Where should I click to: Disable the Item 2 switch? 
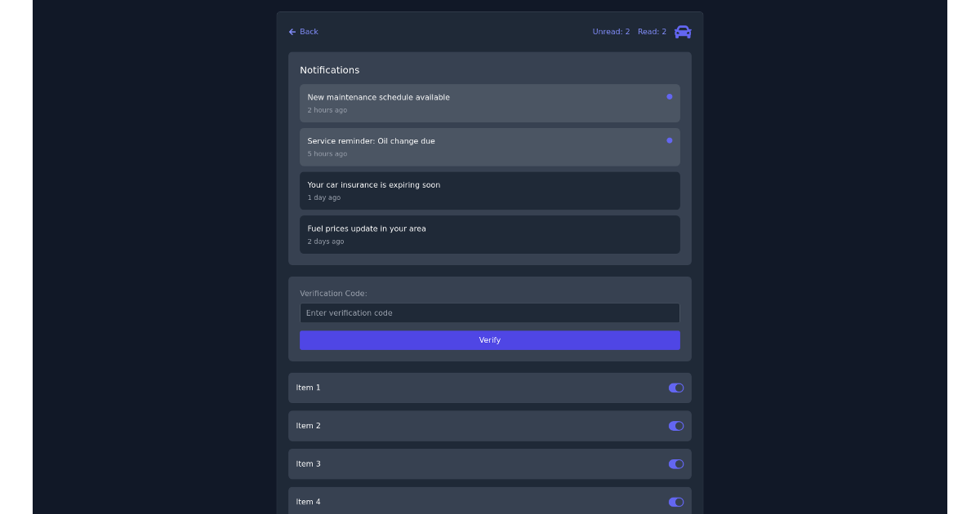pos(675,425)
